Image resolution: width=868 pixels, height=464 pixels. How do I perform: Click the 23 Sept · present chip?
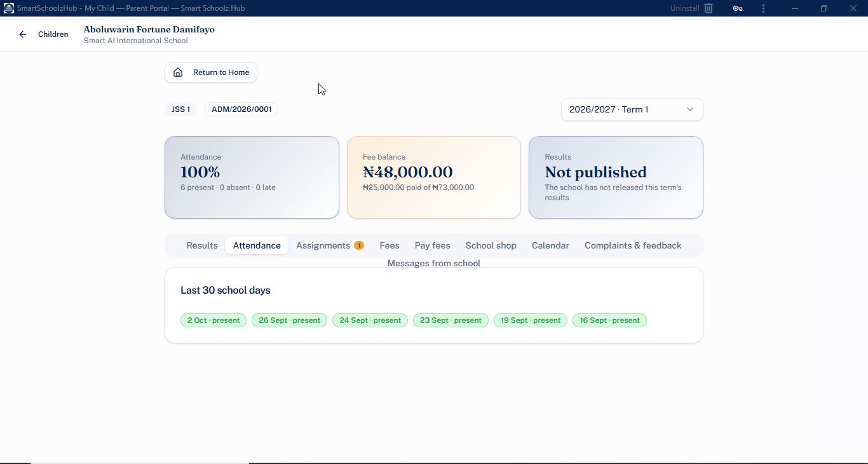tap(451, 320)
